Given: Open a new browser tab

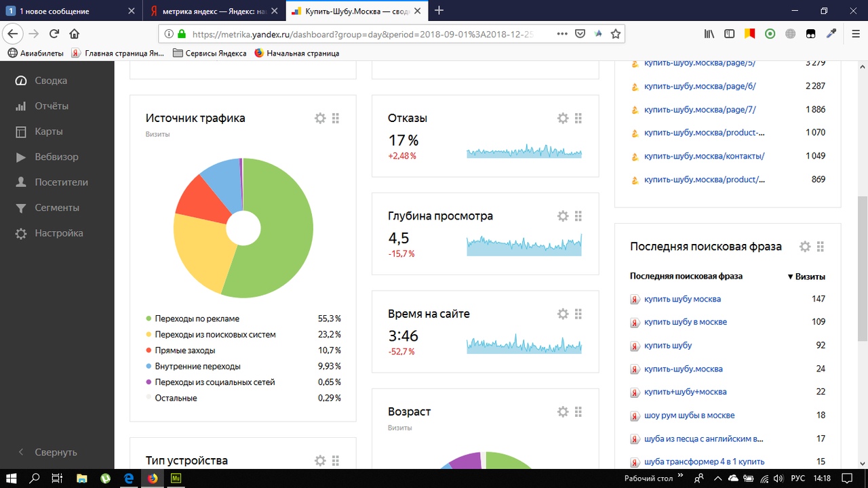Looking at the screenshot, I should (x=439, y=10).
